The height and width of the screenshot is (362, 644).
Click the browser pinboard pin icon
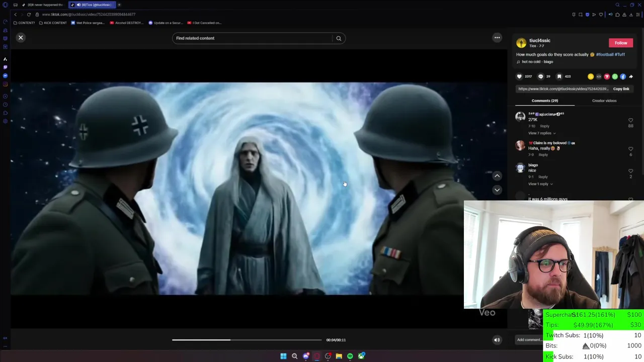(574, 15)
